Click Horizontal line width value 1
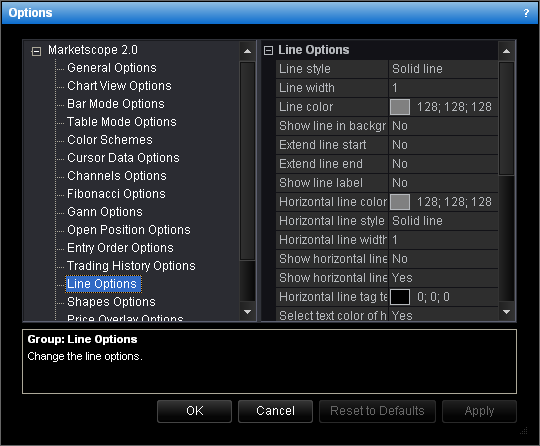The height and width of the screenshot is (446, 540). point(443,240)
